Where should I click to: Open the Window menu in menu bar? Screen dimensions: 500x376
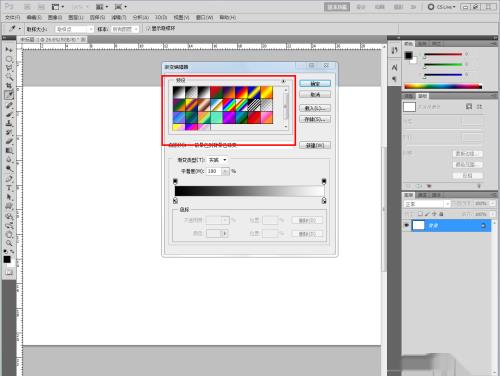(204, 17)
